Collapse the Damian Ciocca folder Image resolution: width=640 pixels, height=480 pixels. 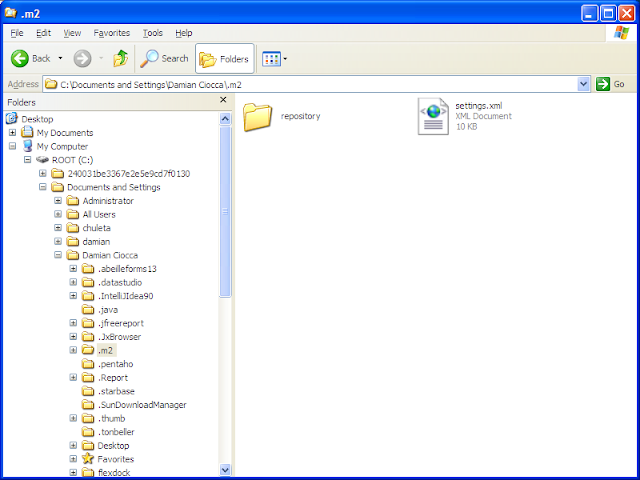[x=58, y=255]
